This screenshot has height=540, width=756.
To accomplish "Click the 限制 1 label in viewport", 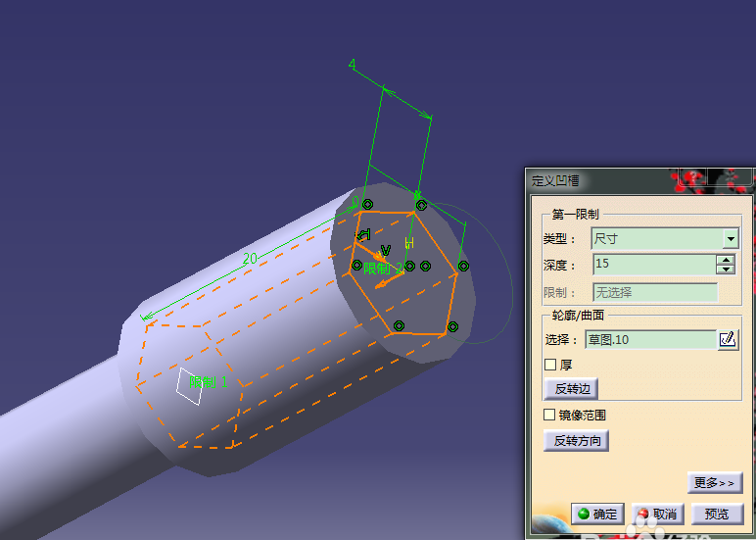I will [208, 382].
